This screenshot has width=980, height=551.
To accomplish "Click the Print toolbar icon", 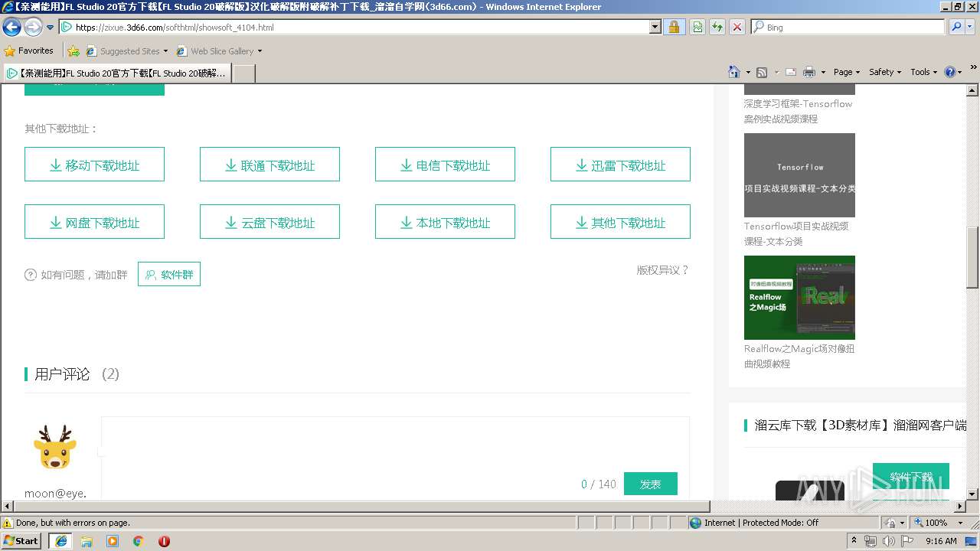I will tap(808, 72).
